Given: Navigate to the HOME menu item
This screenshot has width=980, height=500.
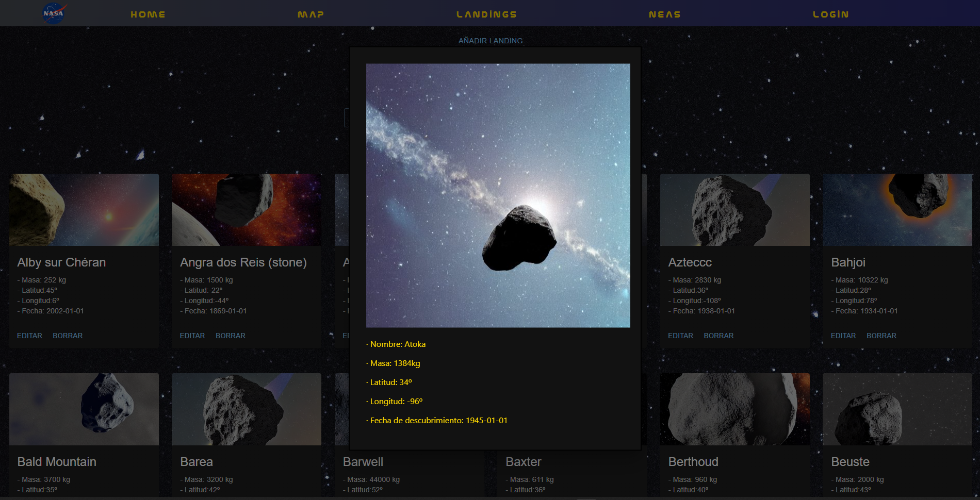Looking at the screenshot, I should point(148,14).
